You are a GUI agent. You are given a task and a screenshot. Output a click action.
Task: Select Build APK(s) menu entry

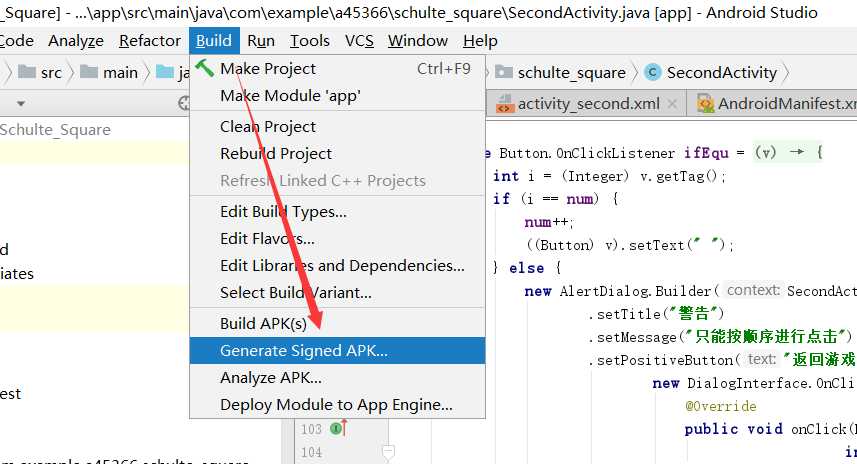tap(263, 324)
